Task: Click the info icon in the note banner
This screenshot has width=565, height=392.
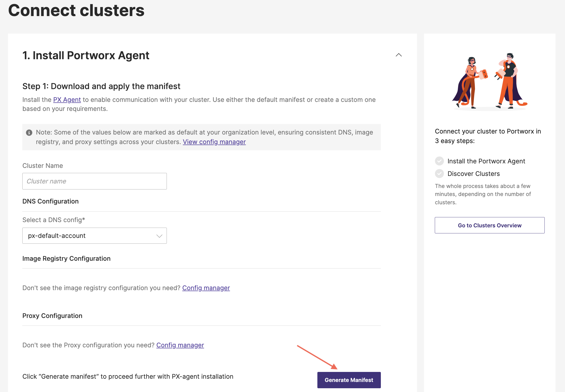Action: 29,133
